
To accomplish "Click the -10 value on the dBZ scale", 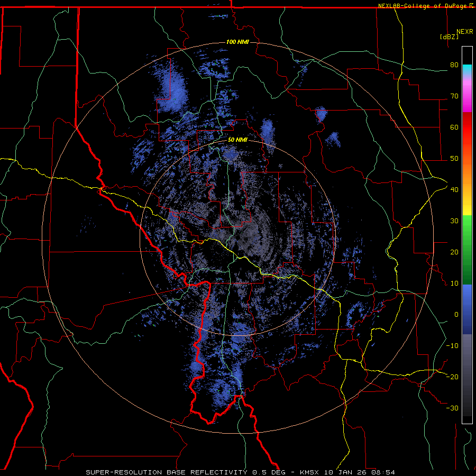I will pyautogui.click(x=452, y=345).
